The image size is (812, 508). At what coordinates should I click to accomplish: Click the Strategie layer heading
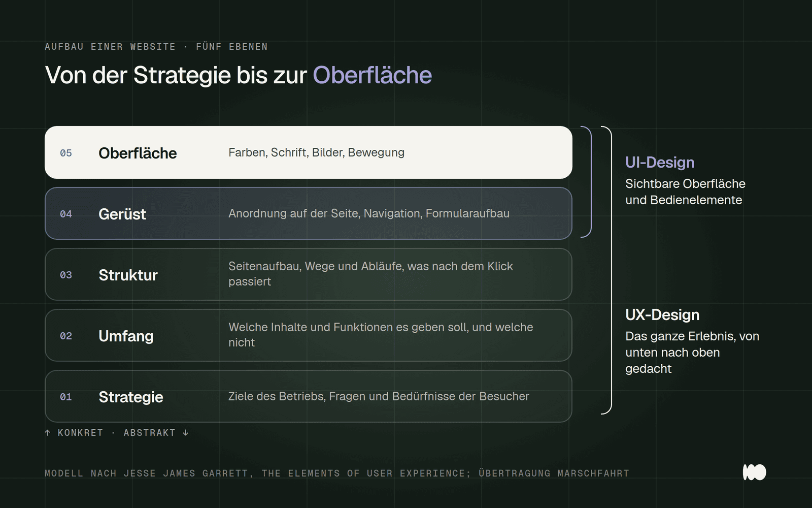(x=131, y=397)
